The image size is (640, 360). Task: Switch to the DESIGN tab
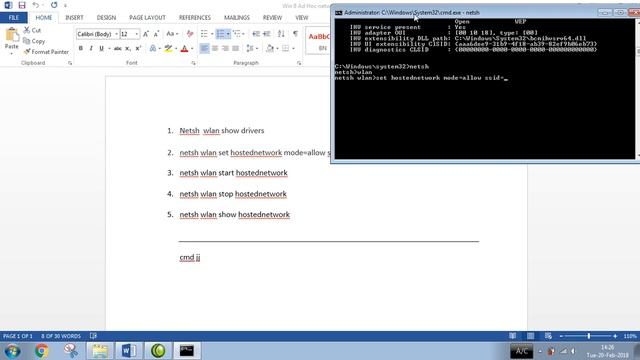click(106, 18)
